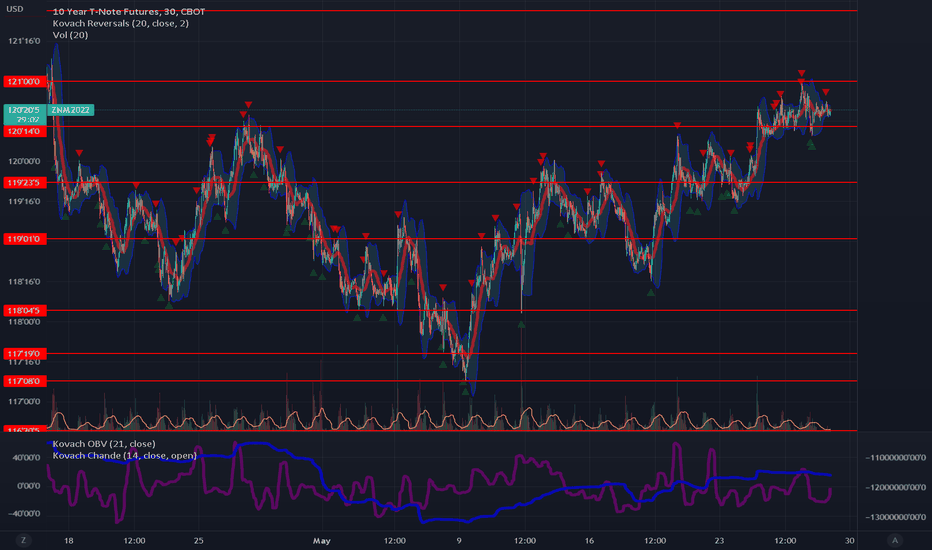
Task: Select the 117'19'0 red level label
Action: click(24, 354)
